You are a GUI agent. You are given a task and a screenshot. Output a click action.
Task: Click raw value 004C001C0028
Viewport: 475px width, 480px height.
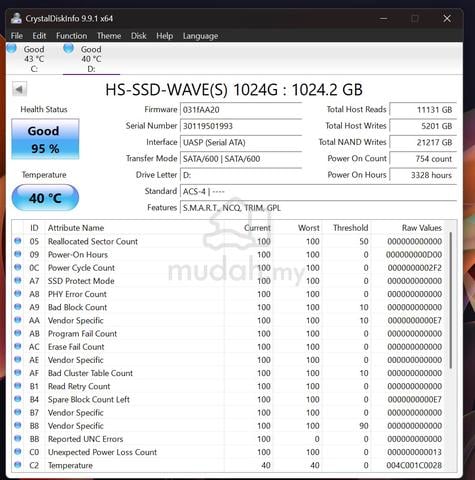[x=414, y=465]
